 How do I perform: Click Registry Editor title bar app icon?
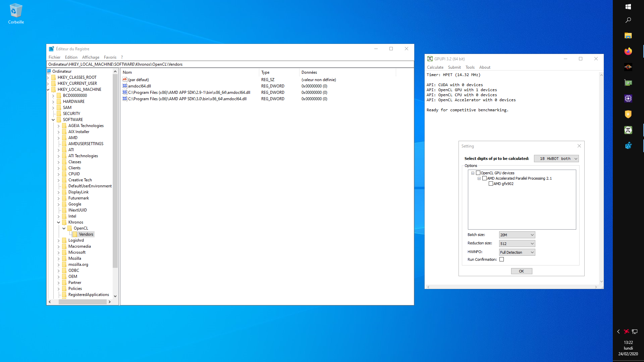51,49
